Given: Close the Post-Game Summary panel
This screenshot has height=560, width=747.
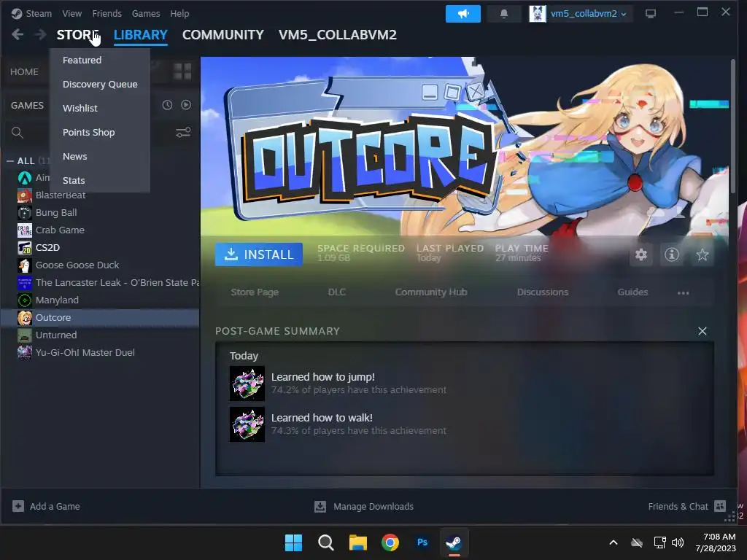Looking at the screenshot, I should 703,331.
